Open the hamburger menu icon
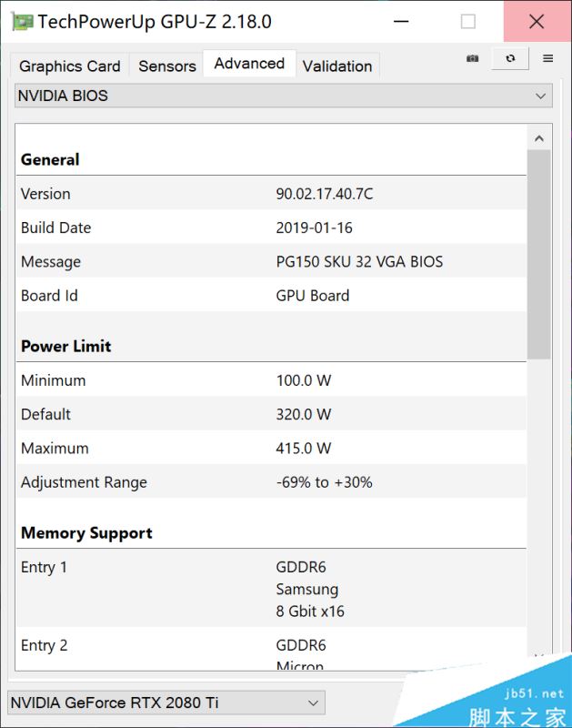The width and height of the screenshot is (572, 728). [x=547, y=58]
